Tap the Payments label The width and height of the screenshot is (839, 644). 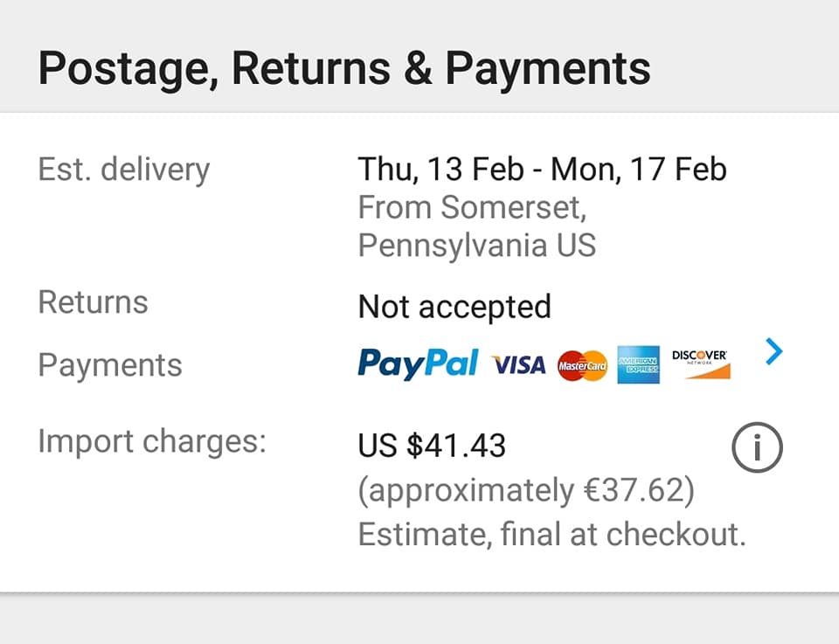coord(110,364)
